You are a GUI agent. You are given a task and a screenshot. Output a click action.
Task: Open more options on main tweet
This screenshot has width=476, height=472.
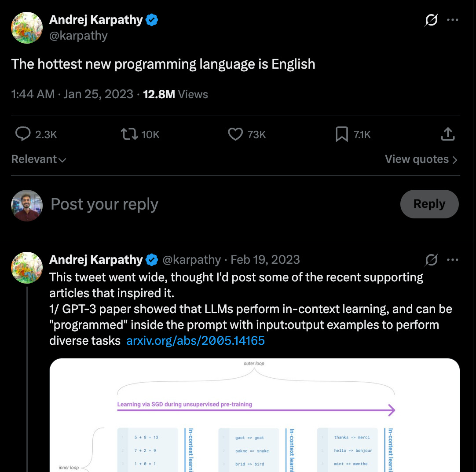[x=453, y=20]
